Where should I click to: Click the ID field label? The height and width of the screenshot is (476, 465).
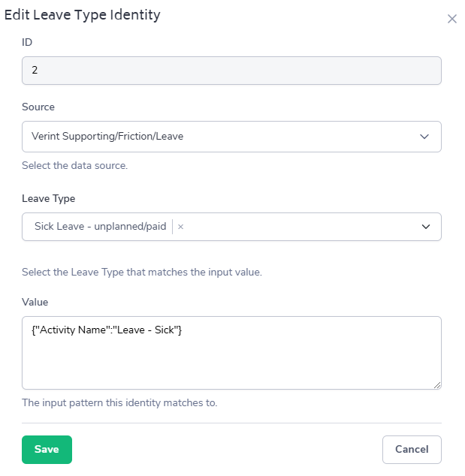pyautogui.click(x=27, y=42)
